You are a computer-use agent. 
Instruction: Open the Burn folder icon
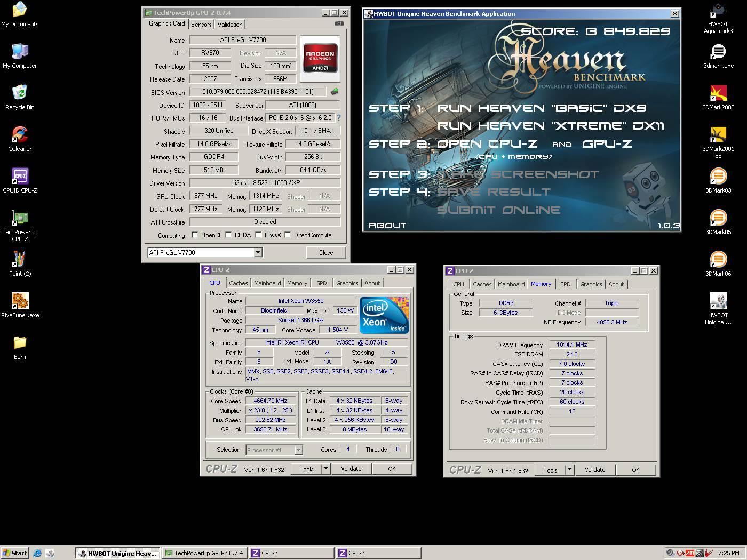click(x=20, y=347)
